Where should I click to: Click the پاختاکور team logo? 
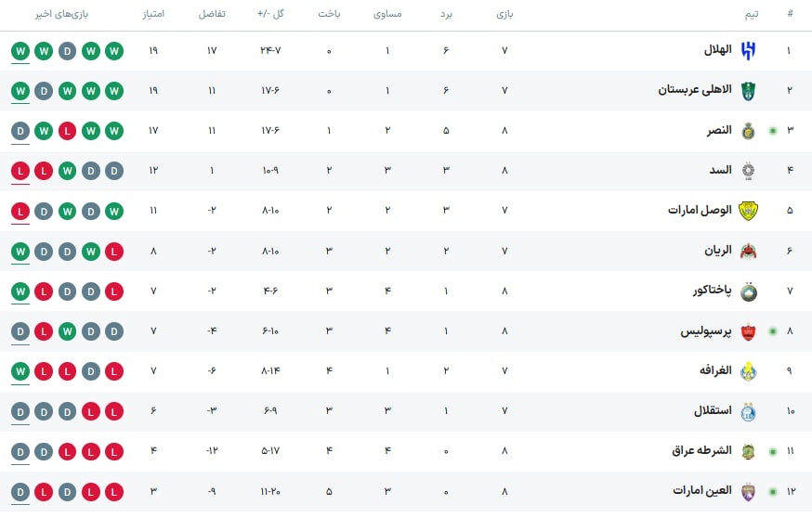click(748, 291)
